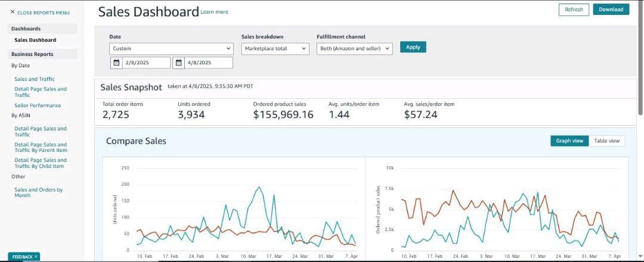Click the Refresh button

574,10
